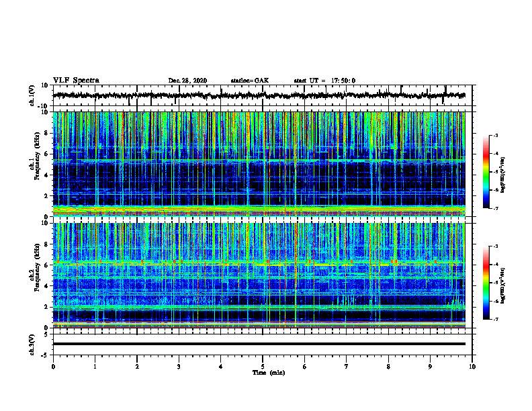Image resolution: width=532 pixels, height=411 pixels.
Task: Click the thick ch.3 flat voltage trace
Action: pos(259,344)
